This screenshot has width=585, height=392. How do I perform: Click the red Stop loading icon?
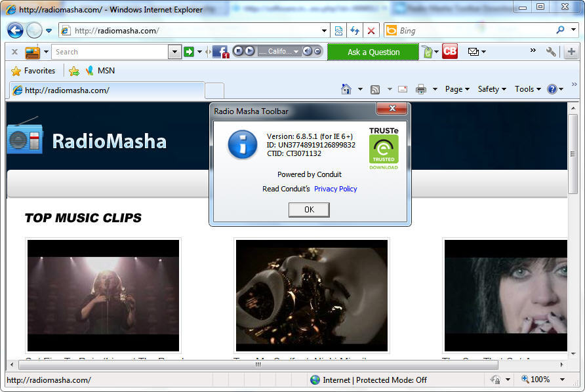371,31
